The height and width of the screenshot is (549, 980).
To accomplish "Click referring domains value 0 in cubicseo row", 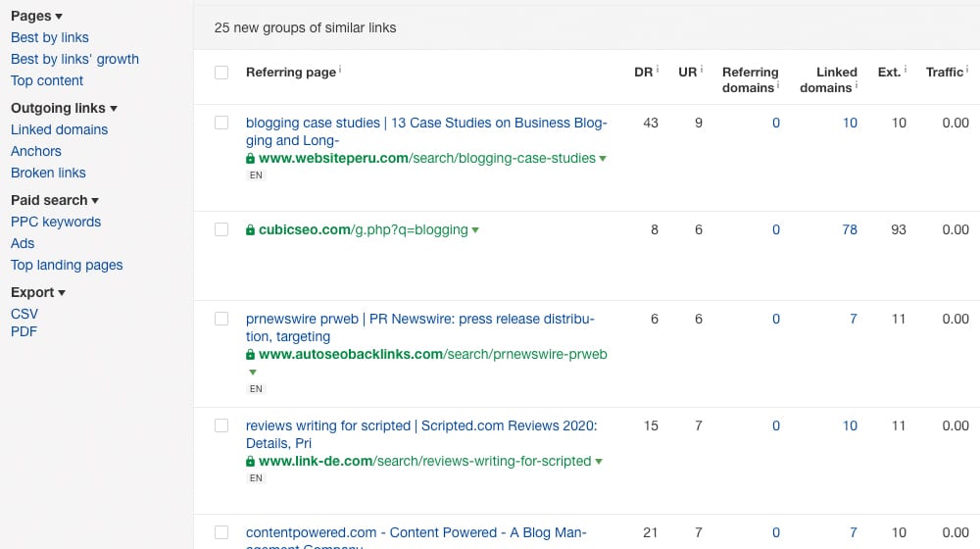I will tap(775, 229).
